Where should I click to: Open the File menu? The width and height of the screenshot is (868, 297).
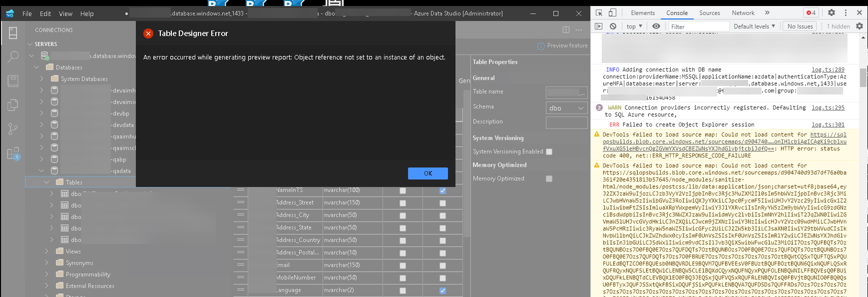click(x=27, y=13)
